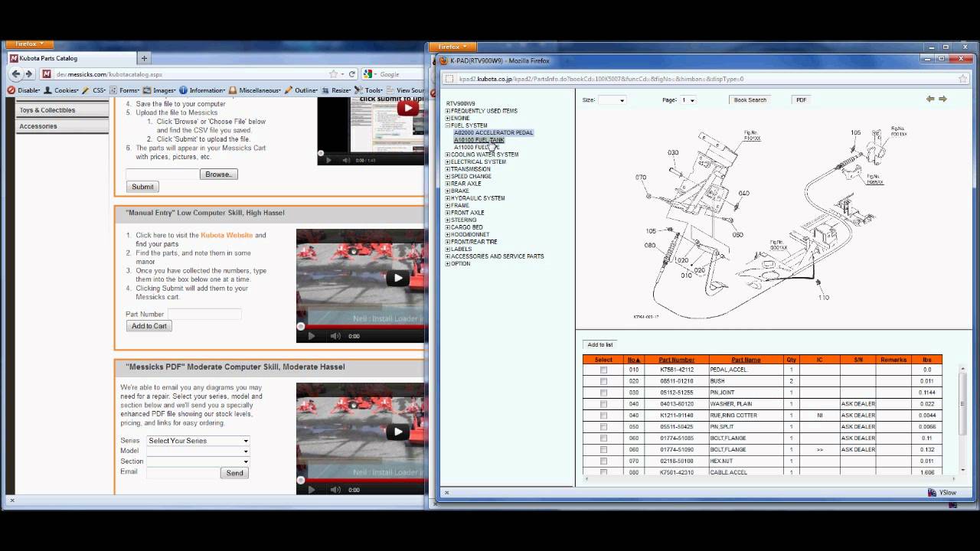Image resolution: width=980 pixels, height=551 pixels.
Task: Select A02000 ACCELERATOR PEDAL tree item
Action: (493, 133)
